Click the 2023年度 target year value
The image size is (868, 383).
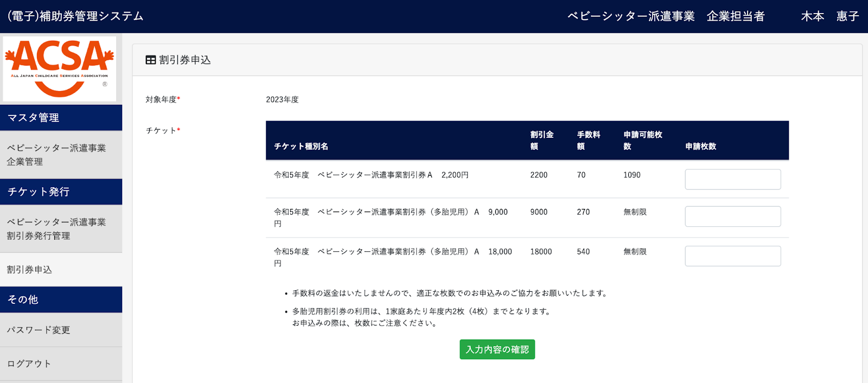pos(282,99)
